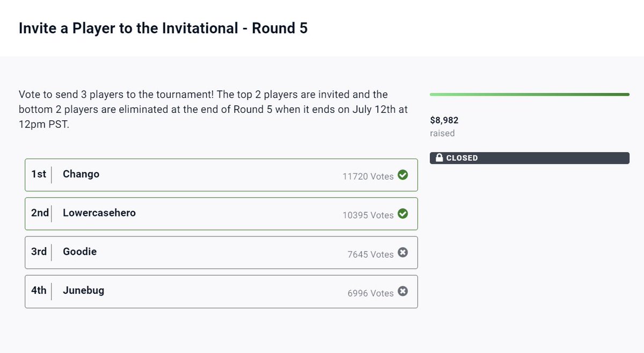
Task: Click the 7645 Votes count
Action: (370, 254)
